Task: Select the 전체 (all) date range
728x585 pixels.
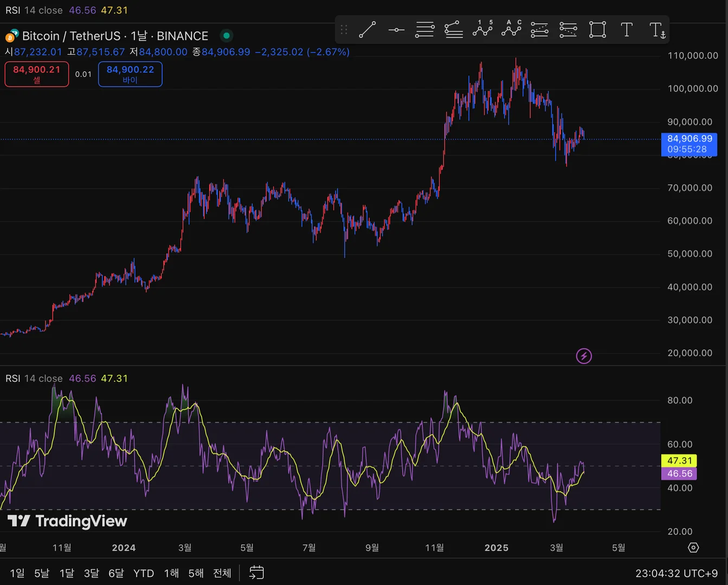Action: tap(222, 573)
